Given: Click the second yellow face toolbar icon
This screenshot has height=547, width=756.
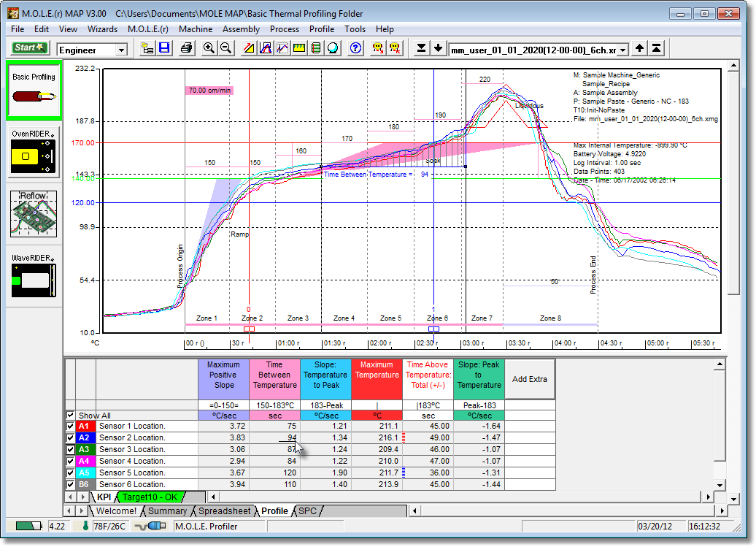Looking at the screenshot, I should click(x=395, y=48).
